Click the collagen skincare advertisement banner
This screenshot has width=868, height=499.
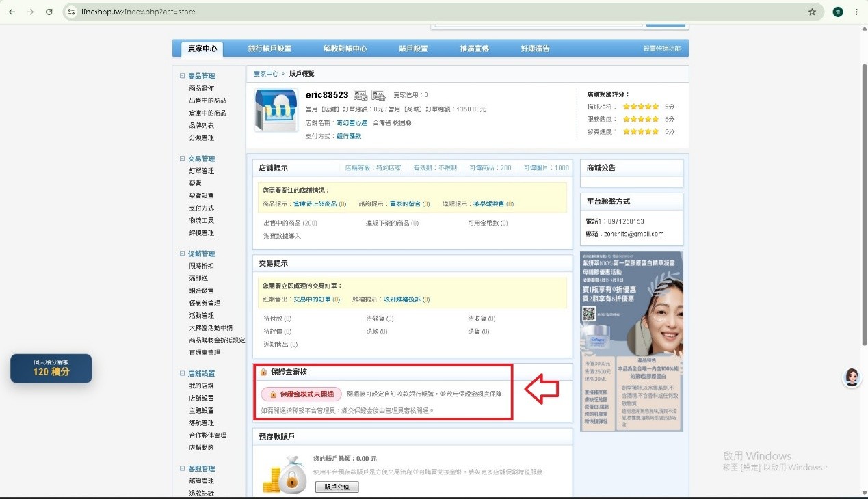tap(631, 341)
